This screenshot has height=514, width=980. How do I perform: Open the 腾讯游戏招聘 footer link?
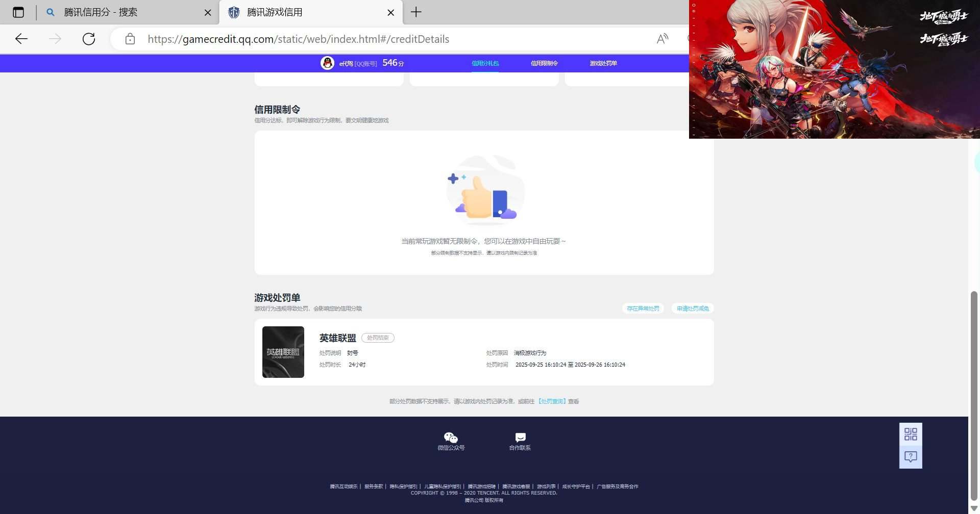point(482,486)
